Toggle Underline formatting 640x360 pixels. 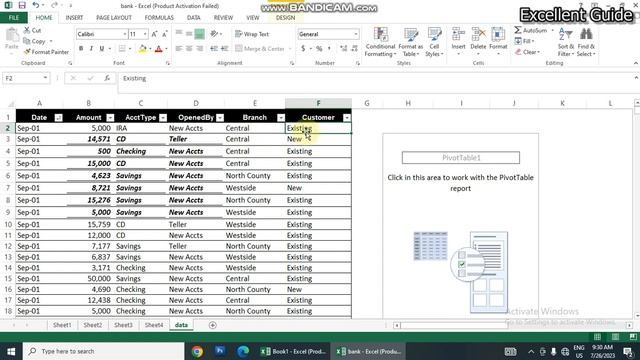pyautogui.click(x=102, y=49)
